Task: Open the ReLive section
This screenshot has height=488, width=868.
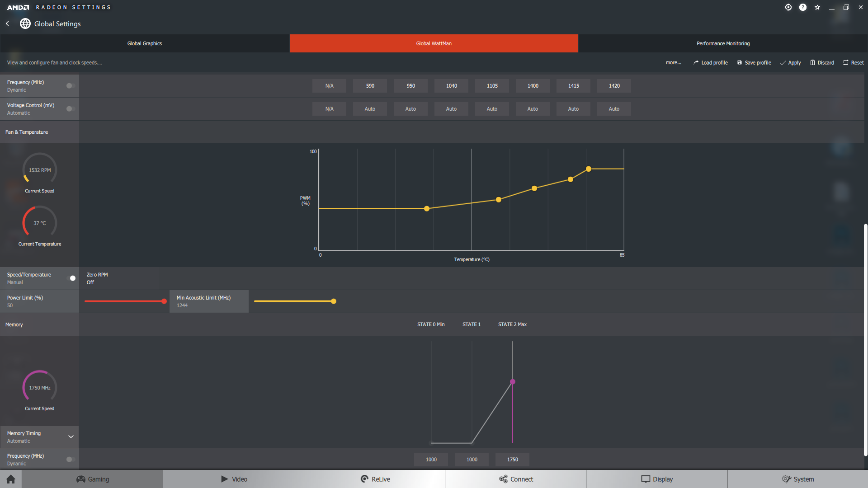Action: [x=375, y=479]
